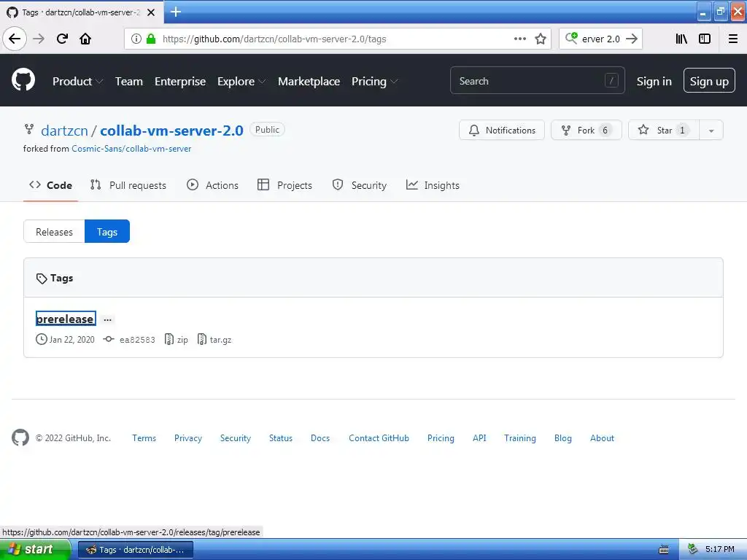Click the site information icon in the address bar
The width and height of the screenshot is (747, 560).
coord(136,39)
